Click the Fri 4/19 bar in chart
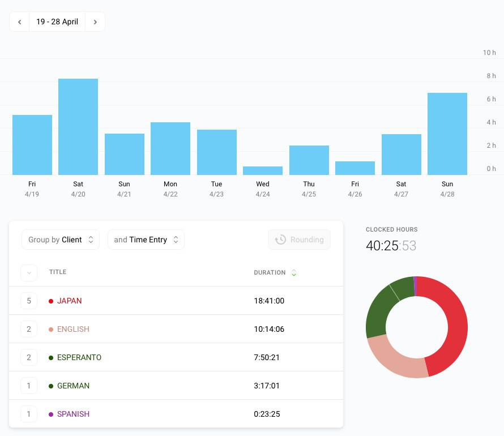The width and height of the screenshot is (504, 436). 32,145
